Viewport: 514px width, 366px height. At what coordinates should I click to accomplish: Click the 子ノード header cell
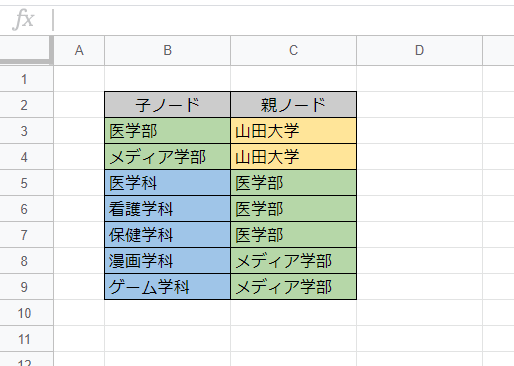[x=167, y=105]
